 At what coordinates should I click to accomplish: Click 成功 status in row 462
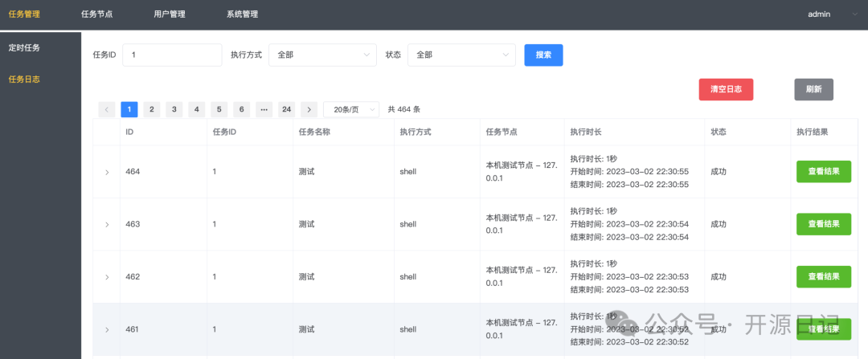(x=719, y=276)
